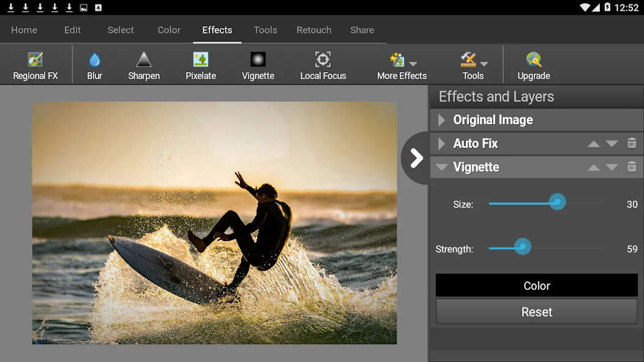Switch to the Retouch tab
The width and height of the screenshot is (644, 362).
point(314,30)
